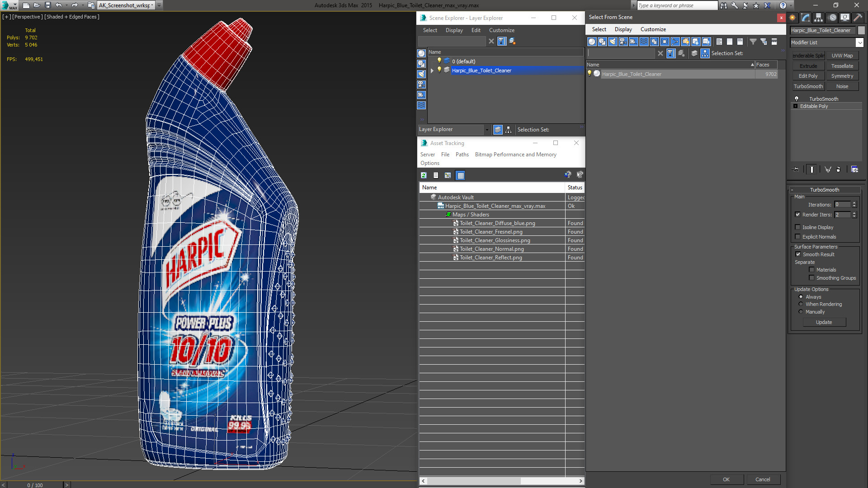Select the When Rendering radio option
This screenshot has width=868, height=488.
click(x=801, y=304)
